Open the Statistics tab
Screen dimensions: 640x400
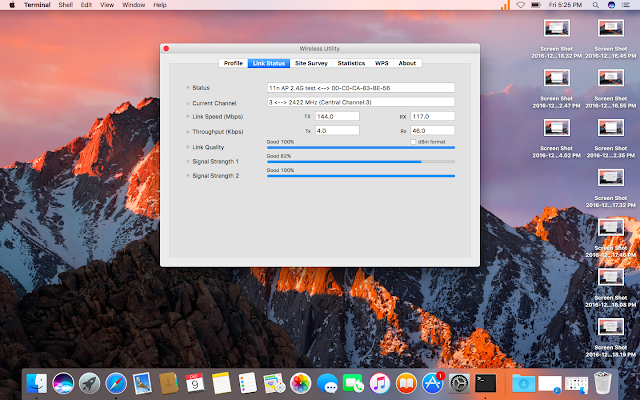pyautogui.click(x=351, y=63)
